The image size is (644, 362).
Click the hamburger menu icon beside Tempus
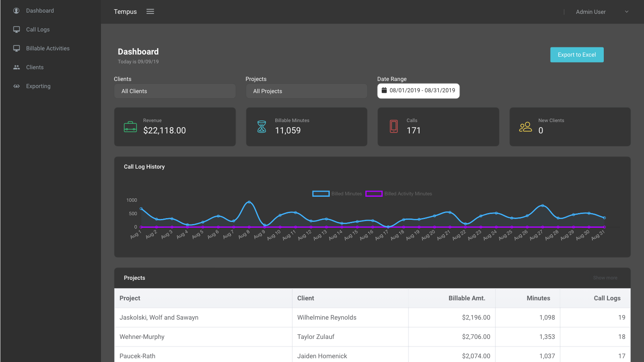pyautogui.click(x=150, y=12)
